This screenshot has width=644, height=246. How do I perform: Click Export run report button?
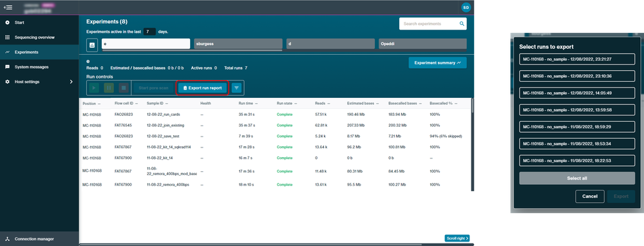click(x=202, y=88)
